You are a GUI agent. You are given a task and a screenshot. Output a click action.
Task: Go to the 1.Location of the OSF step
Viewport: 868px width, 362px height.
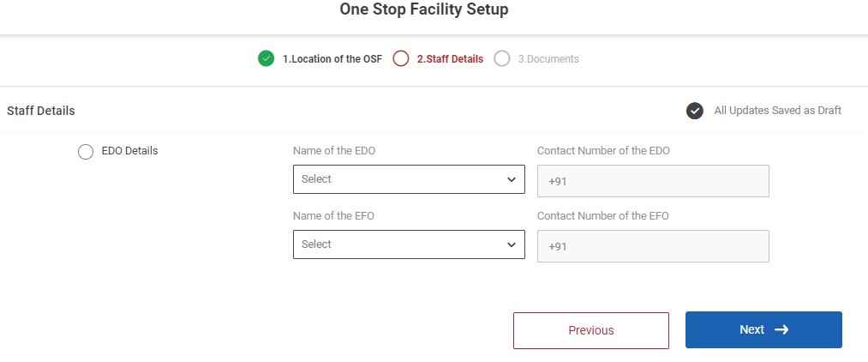(x=332, y=59)
